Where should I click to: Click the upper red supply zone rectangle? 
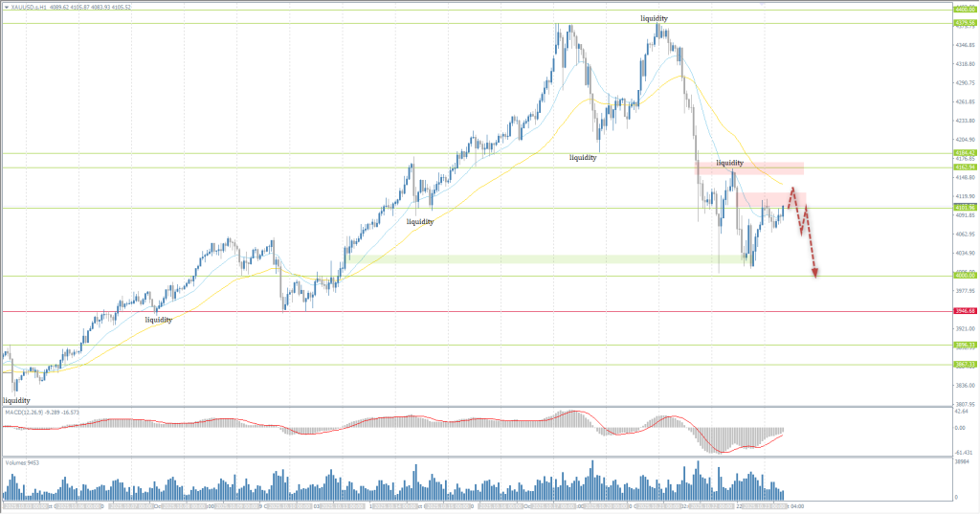point(748,168)
